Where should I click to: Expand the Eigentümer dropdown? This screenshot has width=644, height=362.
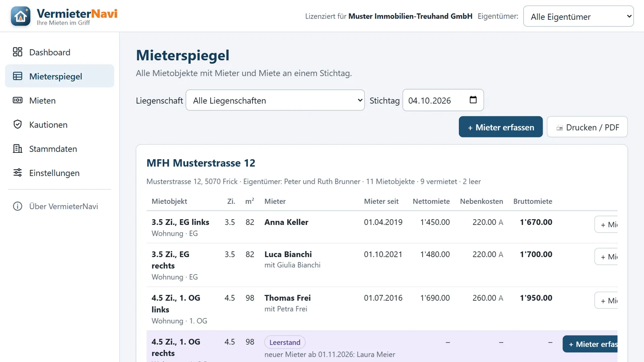point(578,16)
